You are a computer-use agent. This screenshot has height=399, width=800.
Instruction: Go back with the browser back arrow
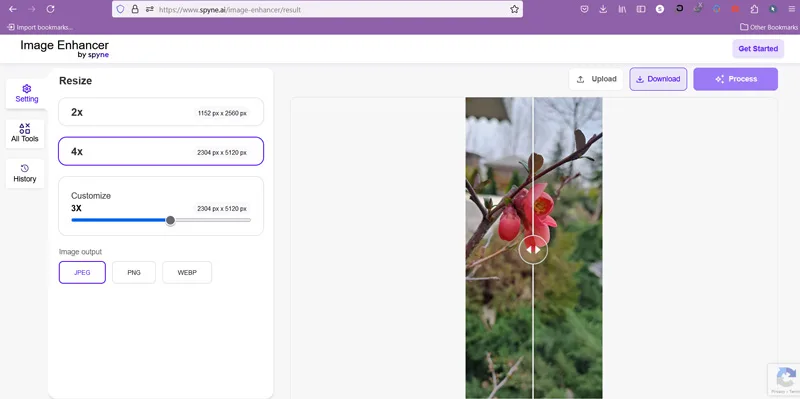13,9
